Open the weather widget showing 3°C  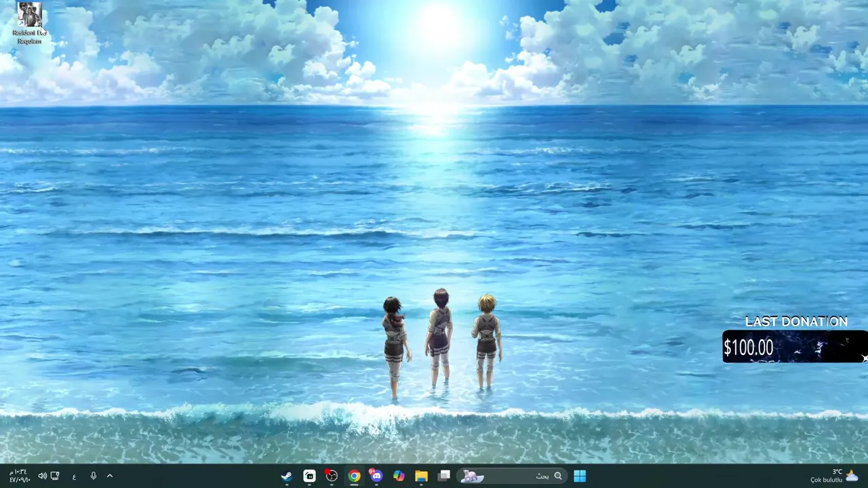tap(835, 476)
